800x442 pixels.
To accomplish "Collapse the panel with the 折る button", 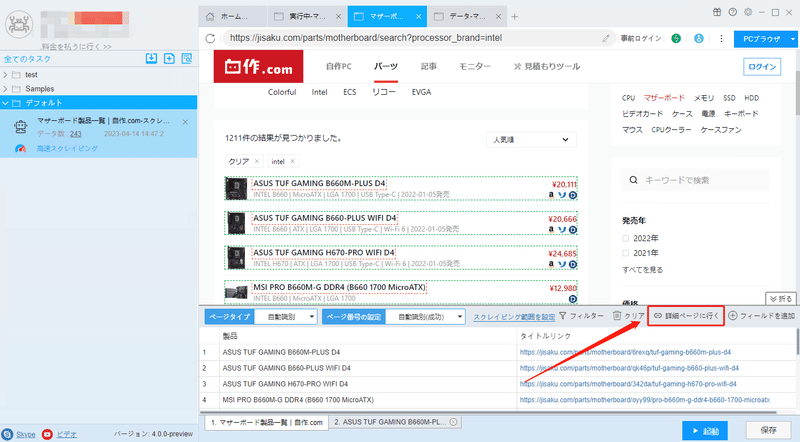I will (x=781, y=299).
